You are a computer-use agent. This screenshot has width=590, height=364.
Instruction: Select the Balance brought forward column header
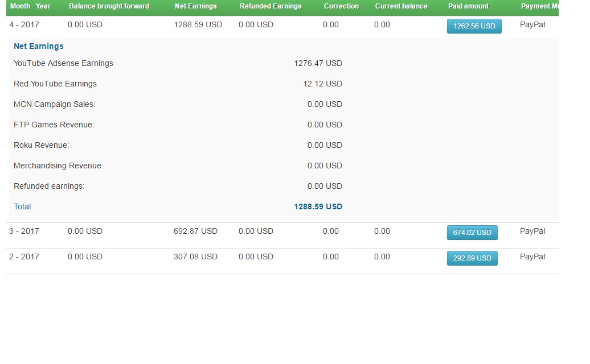pos(109,6)
